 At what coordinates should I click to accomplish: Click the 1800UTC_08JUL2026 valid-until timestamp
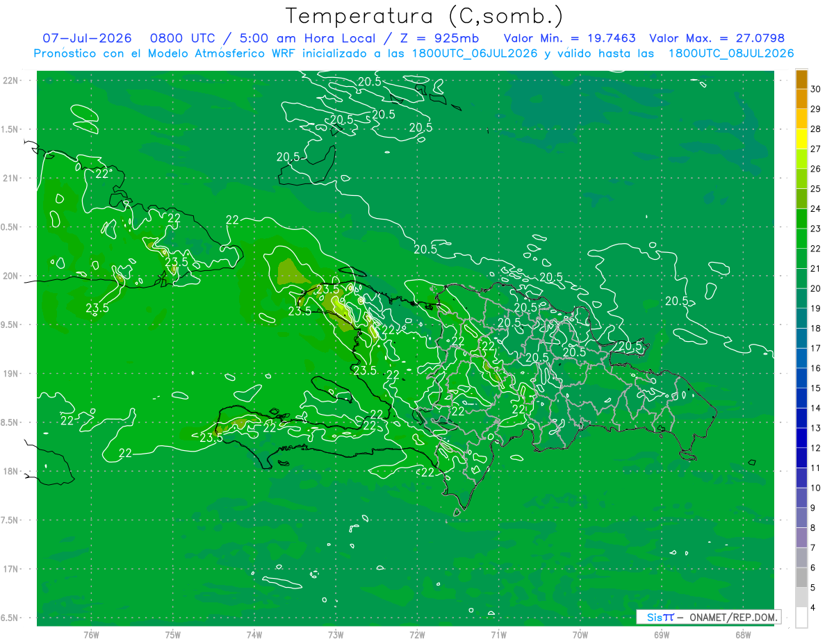point(731,53)
